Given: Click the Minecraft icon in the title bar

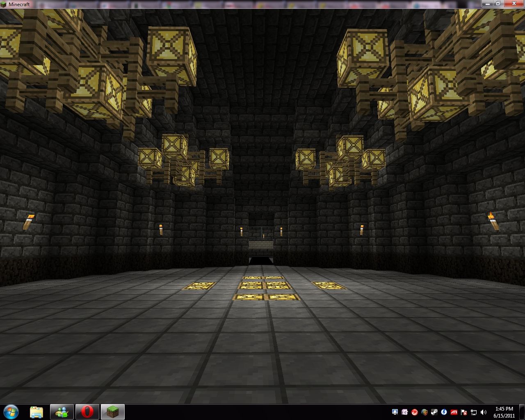Looking at the screenshot, I should (4, 4).
